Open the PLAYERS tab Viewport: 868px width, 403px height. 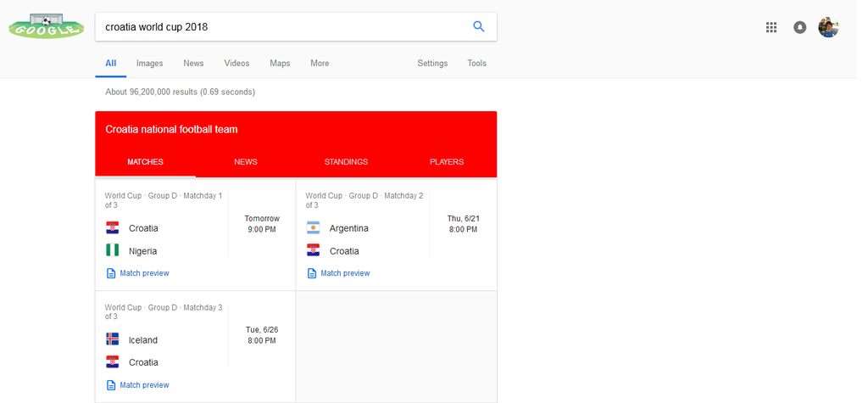(447, 162)
